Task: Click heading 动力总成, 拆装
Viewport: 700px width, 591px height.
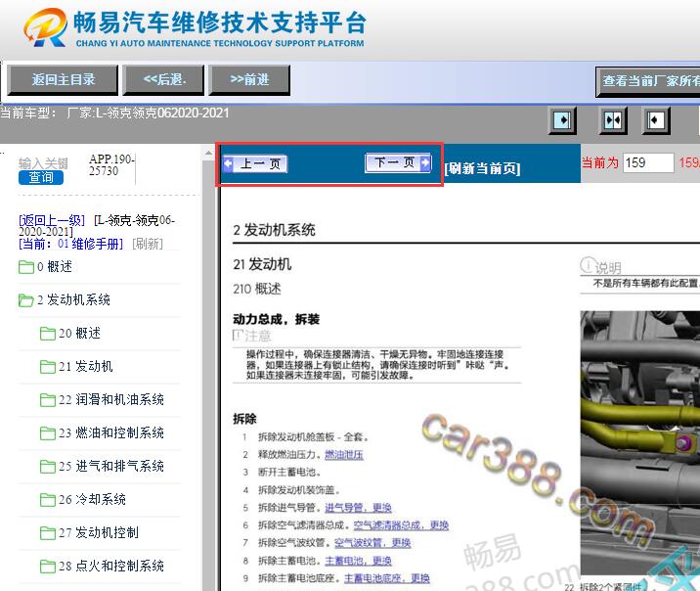Action: coord(276,319)
